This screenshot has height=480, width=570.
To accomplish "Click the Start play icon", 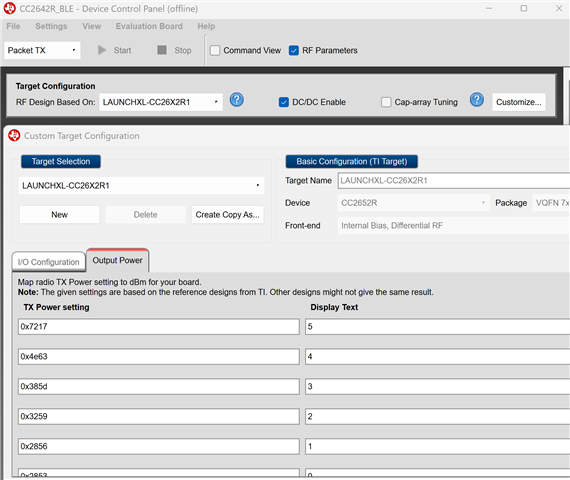I will click(x=102, y=50).
